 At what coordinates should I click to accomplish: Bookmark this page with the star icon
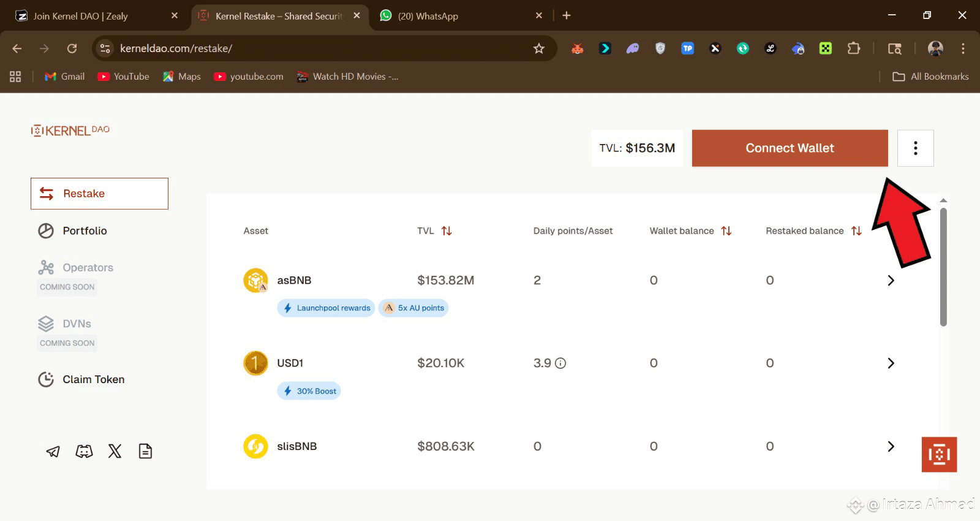(539, 48)
